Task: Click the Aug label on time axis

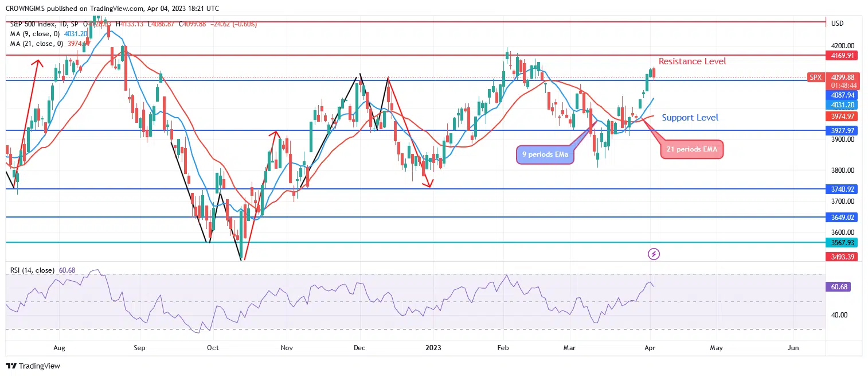Action: (59, 348)
